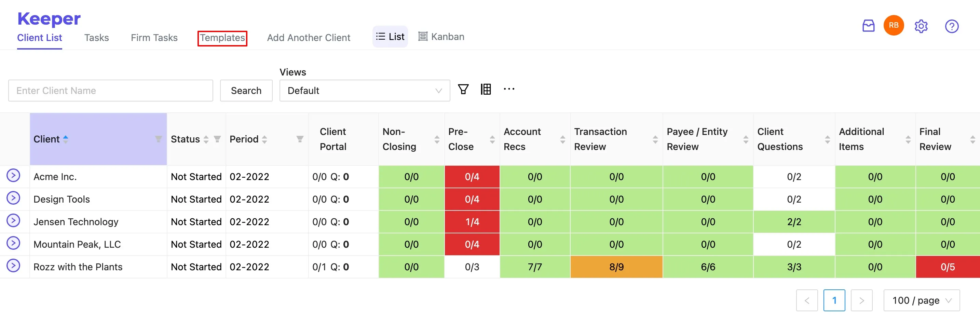Switch to Kanban view
Screen dimensions: 980x328
click(441, 37)
